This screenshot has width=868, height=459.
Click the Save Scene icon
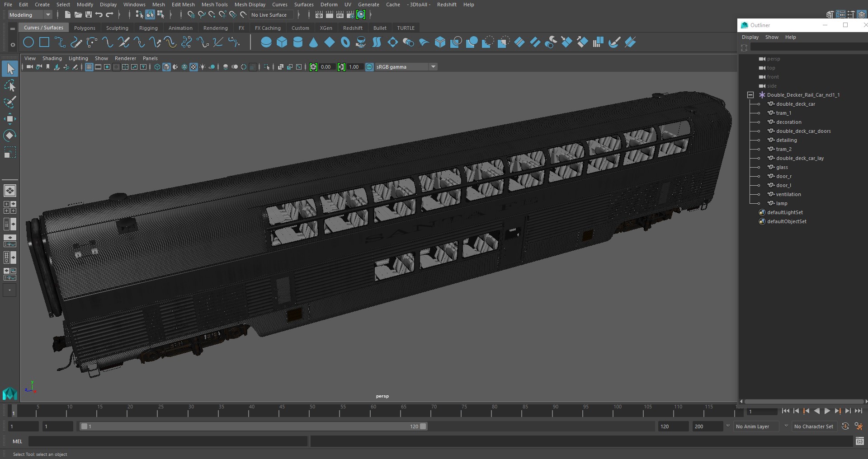click(x=88, y=15)
